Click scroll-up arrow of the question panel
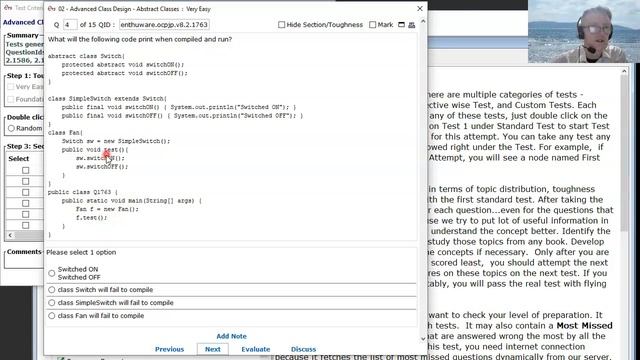Screen dimensions: 640x360 pyautogui.click(x=423, y=21)
